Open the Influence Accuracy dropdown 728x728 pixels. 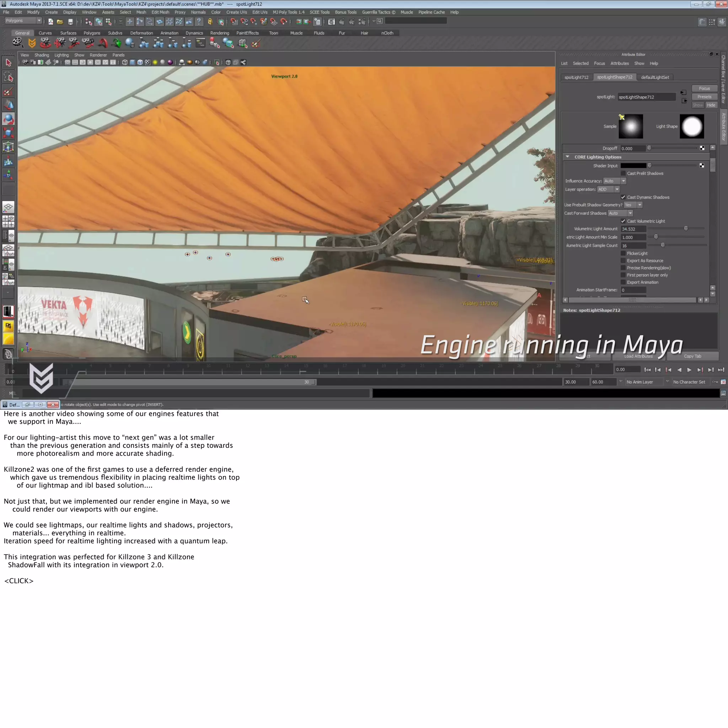point(615,181)
